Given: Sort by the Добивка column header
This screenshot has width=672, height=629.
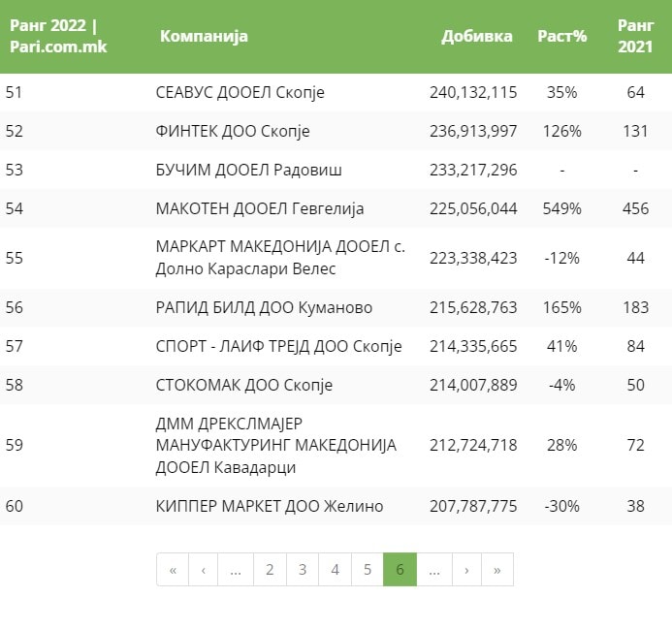Looking at the screenshot, I should point(477,36).
